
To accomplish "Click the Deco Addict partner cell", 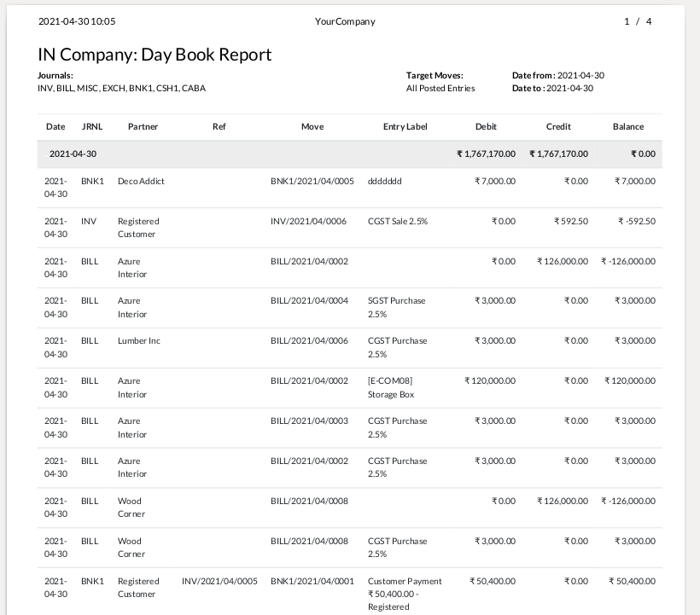I will pyautogui.click(x=141, y=181).
